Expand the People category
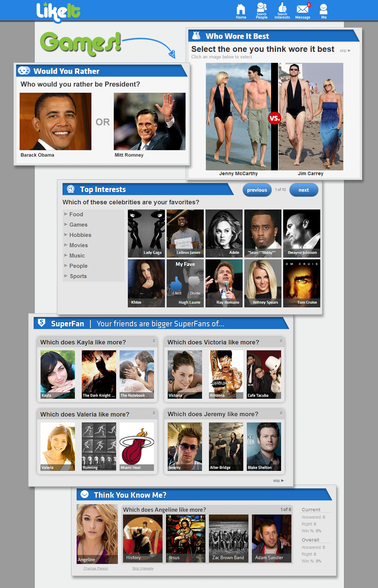 point(76,266)
